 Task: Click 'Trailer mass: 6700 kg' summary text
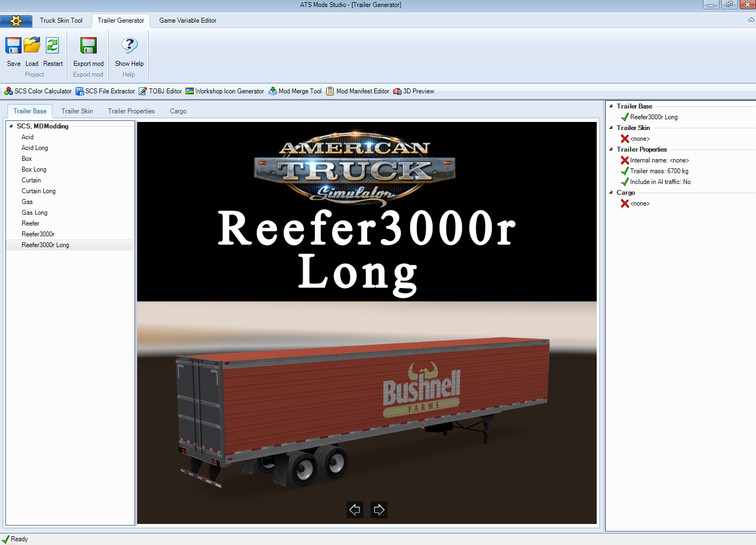[659, 171]
